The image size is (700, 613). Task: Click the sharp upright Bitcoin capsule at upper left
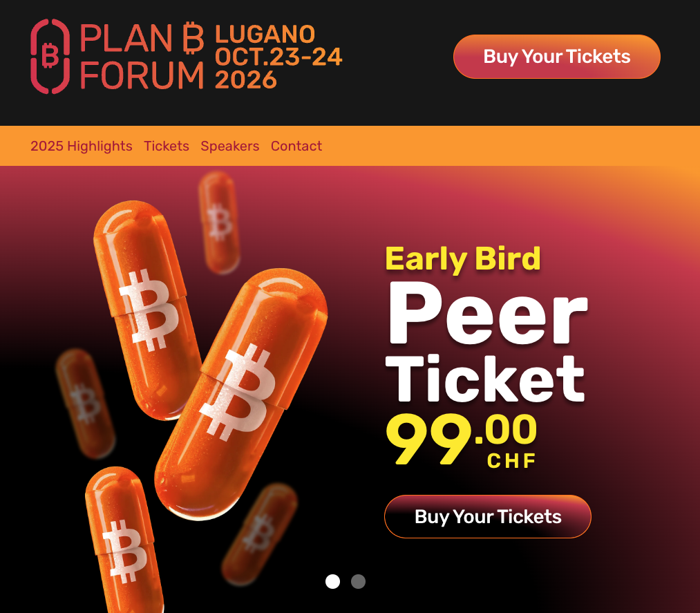click(146, 310)
